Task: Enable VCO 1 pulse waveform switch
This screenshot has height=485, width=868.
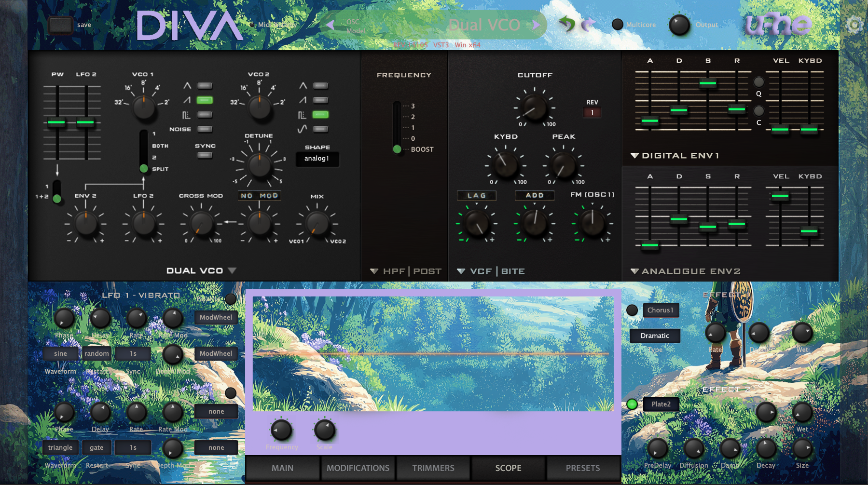Action: [x=205, y=115]
